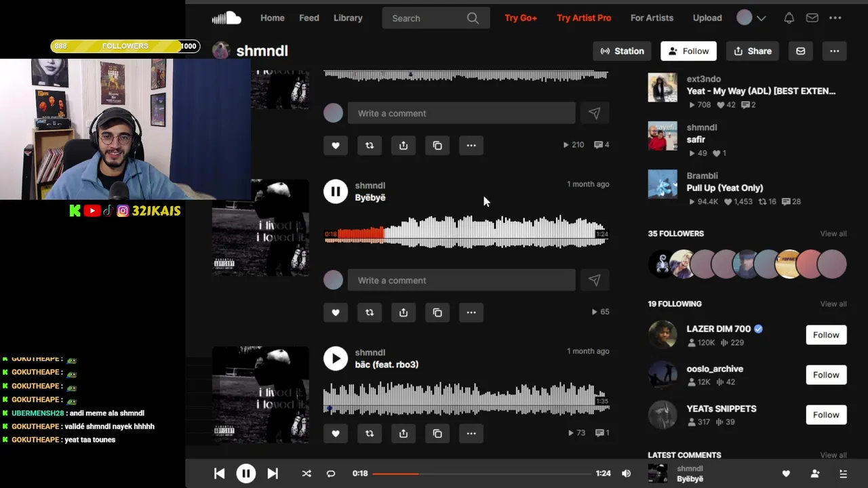Seek within bäc (feat. rbo3) waveform
This screenshot has height=488, width=868.
(x=466, y=399)
